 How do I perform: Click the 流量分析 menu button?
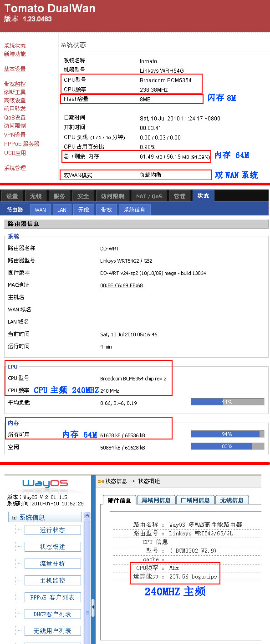[52, 564]
